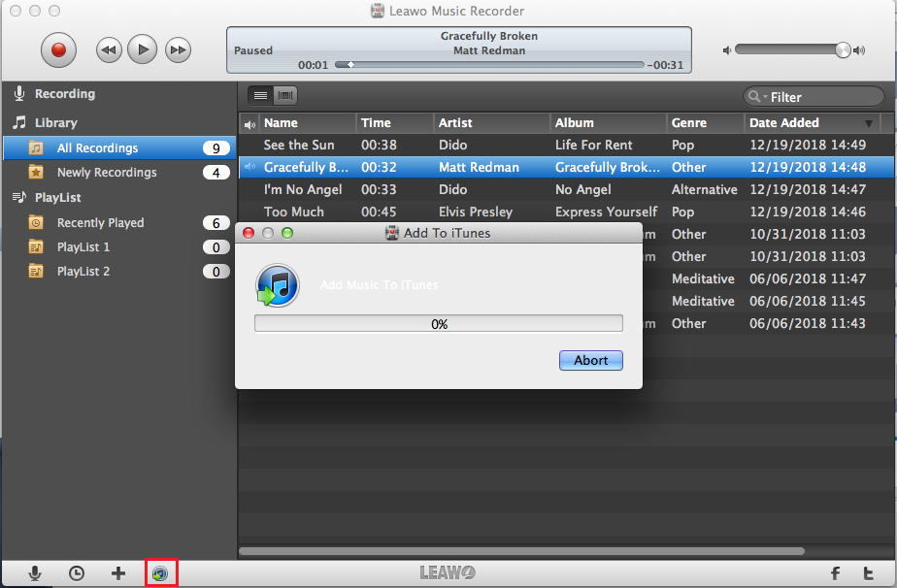Open the Leawo Twitter page icon
The height and width of the screenshot is (588, 897).
(x=869, y=573)
